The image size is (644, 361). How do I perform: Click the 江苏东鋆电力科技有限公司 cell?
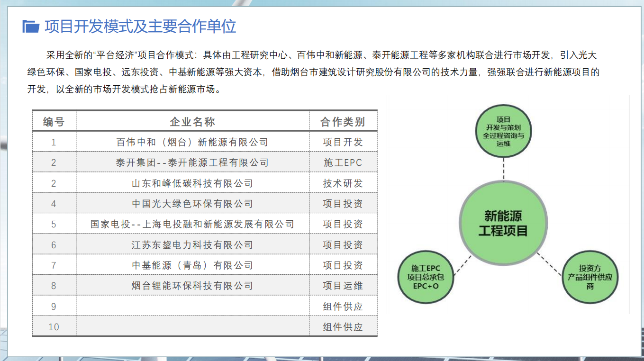(192, 245)
